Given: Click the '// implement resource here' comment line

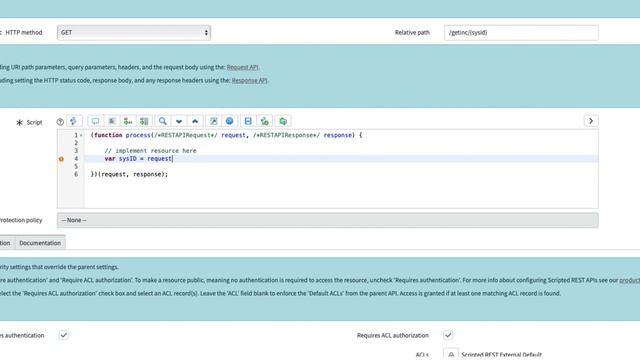Looking at the screenshot, I should [x=150, y=151].
